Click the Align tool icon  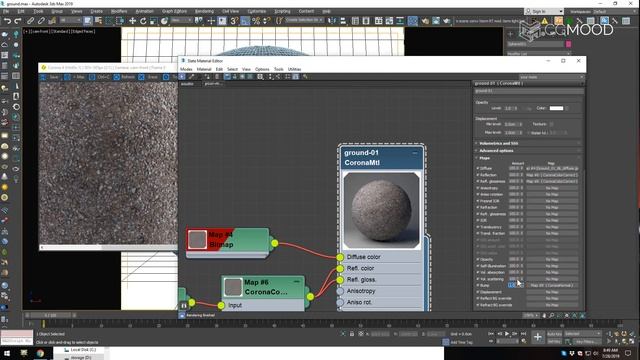pos(343,21)
